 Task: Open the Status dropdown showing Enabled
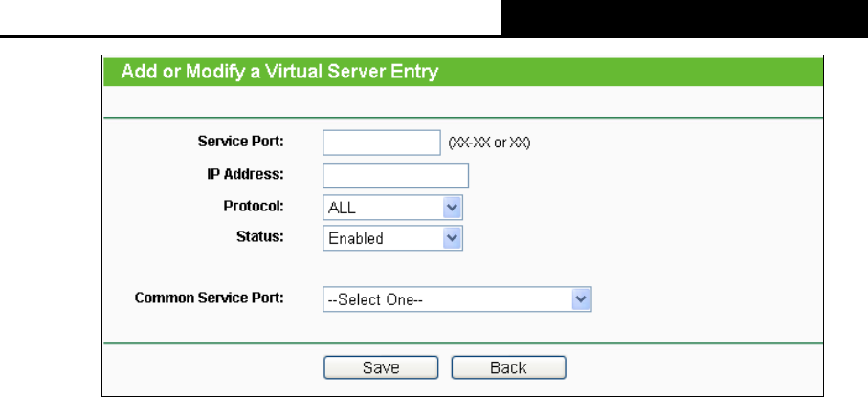pyautogui.click(x=392, y=238)
